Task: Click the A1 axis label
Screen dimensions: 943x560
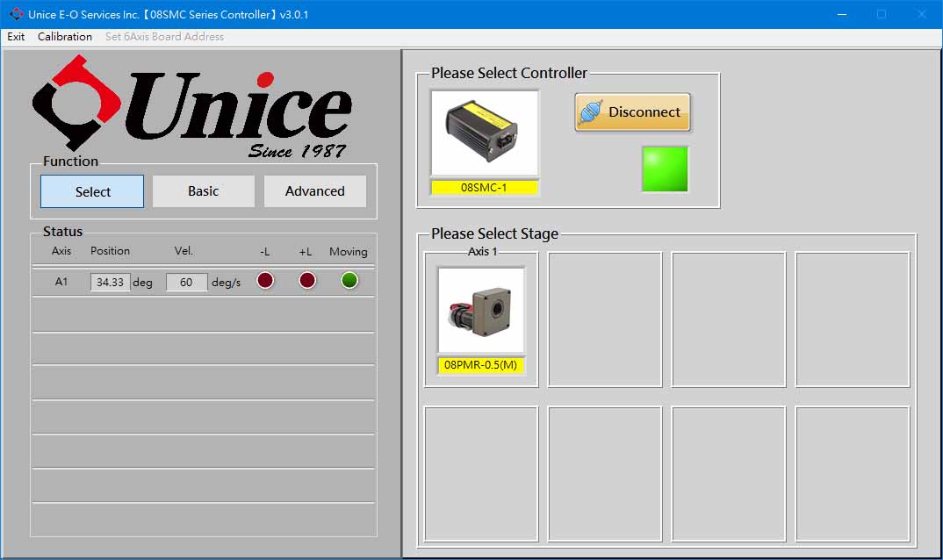Action: (x=61, y=282)
